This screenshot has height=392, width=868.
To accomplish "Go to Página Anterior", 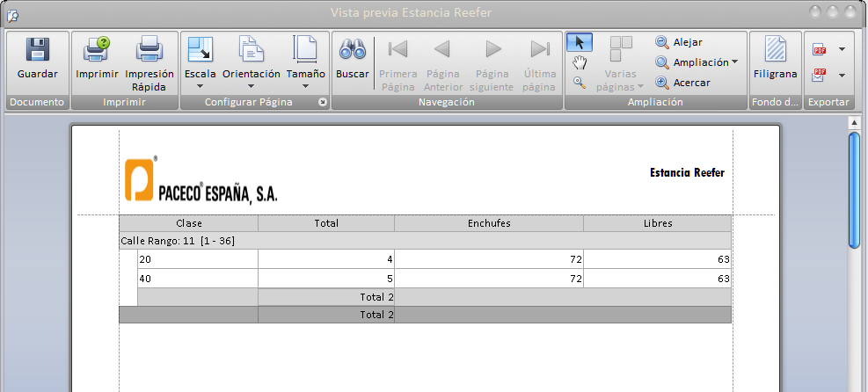I will [443, 63].
